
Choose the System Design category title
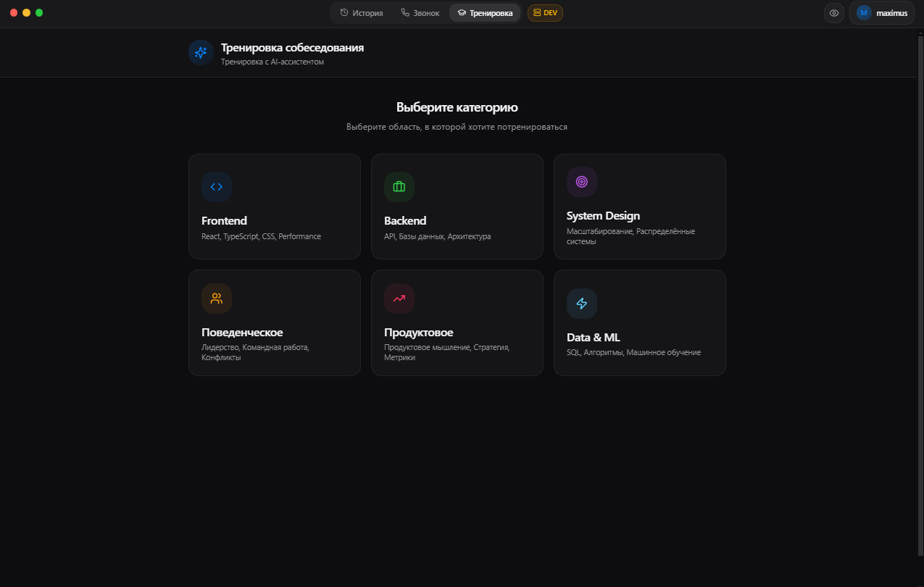603,216
